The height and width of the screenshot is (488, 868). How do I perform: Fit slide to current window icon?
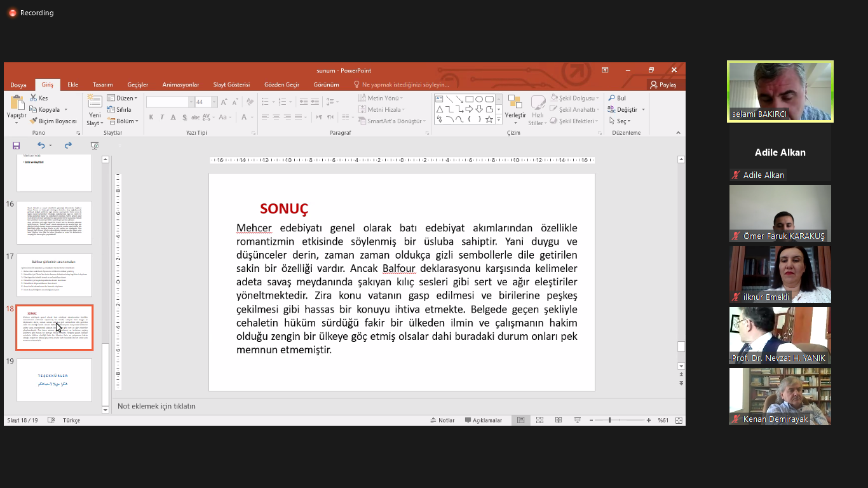coord(679,420)
